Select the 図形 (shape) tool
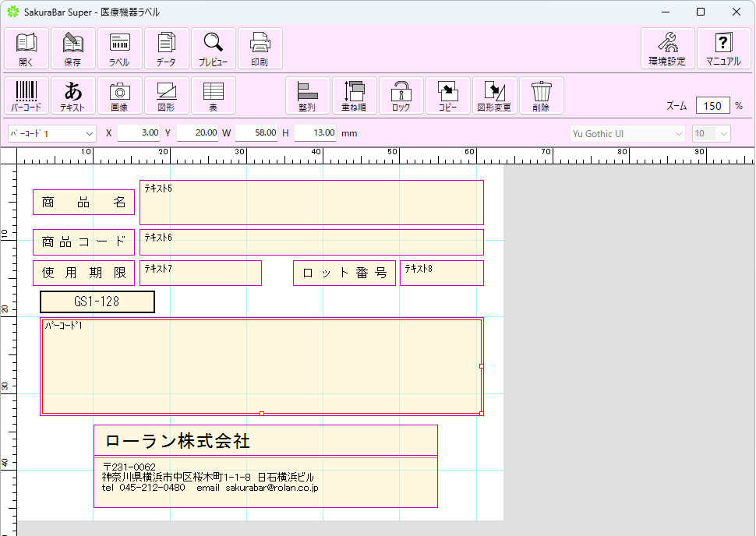Viewport: 756px width, 536px height. coord(166,95)
